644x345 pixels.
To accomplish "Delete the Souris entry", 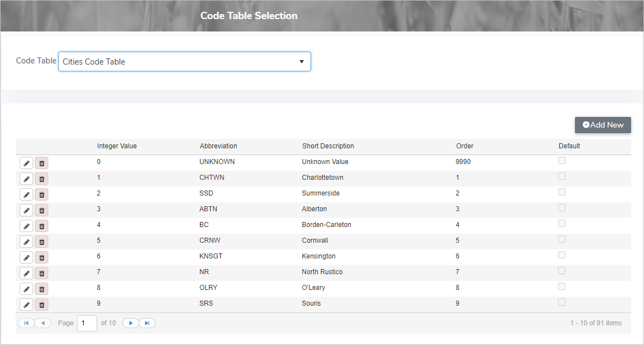I will (x=42, y=305).
